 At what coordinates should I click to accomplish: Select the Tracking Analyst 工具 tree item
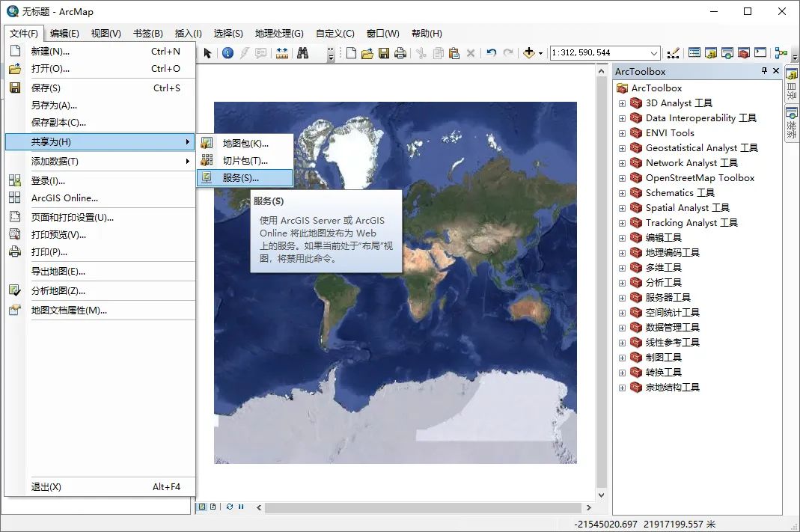coord(691,223)
